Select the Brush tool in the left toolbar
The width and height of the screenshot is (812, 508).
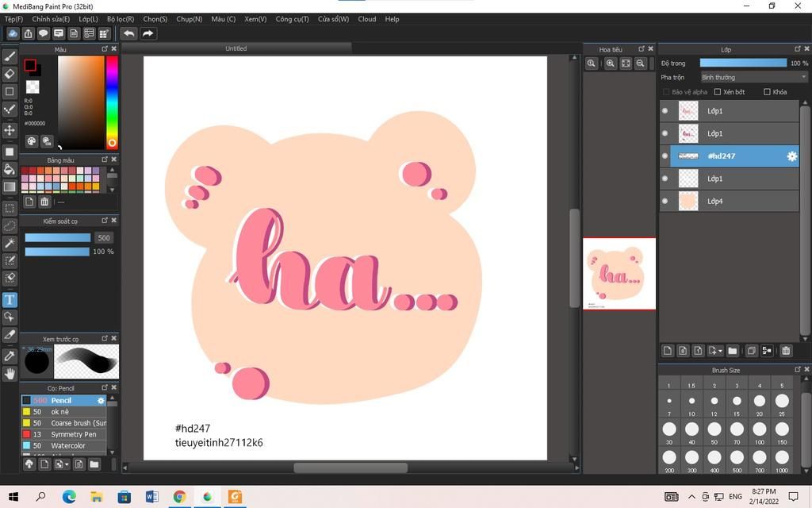click(x=10, y=56)
